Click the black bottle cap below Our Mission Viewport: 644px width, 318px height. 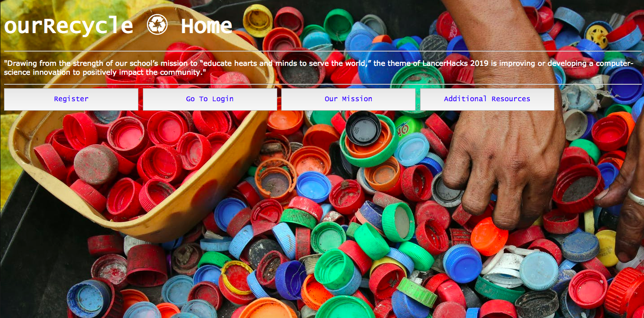pos(363,128)
